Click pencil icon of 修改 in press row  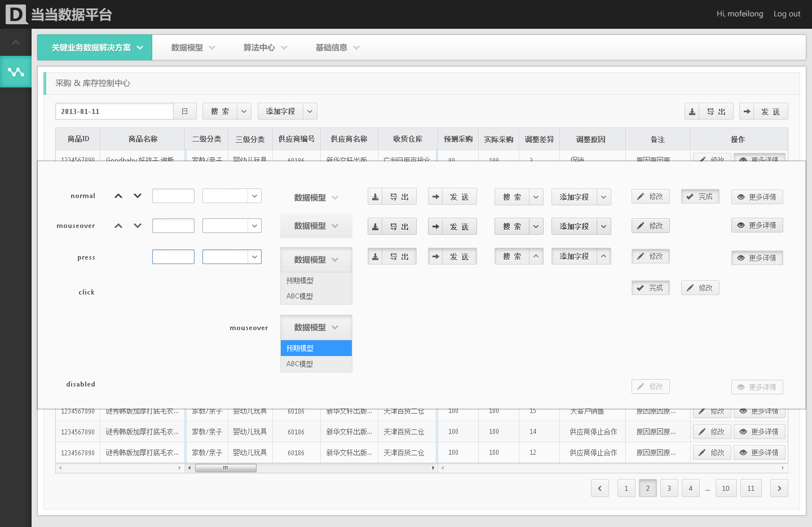pos(641,256)
